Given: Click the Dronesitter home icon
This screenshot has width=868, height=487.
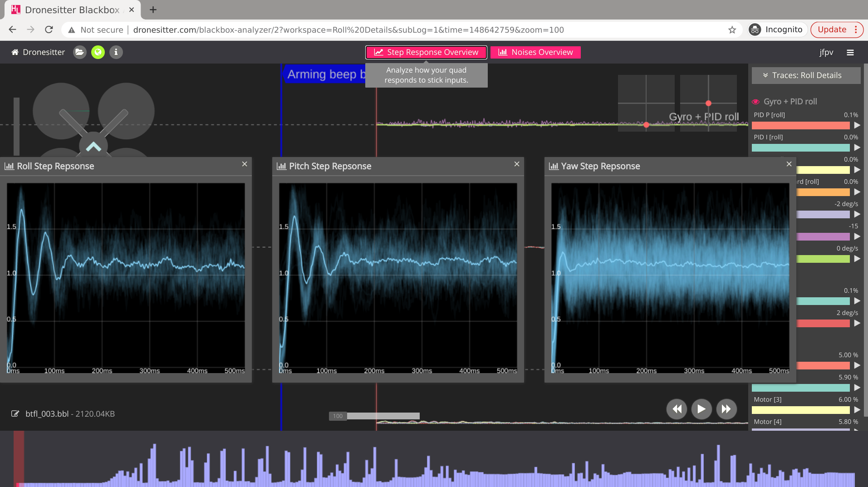Looking at the screenshot, I should (15, 52).
